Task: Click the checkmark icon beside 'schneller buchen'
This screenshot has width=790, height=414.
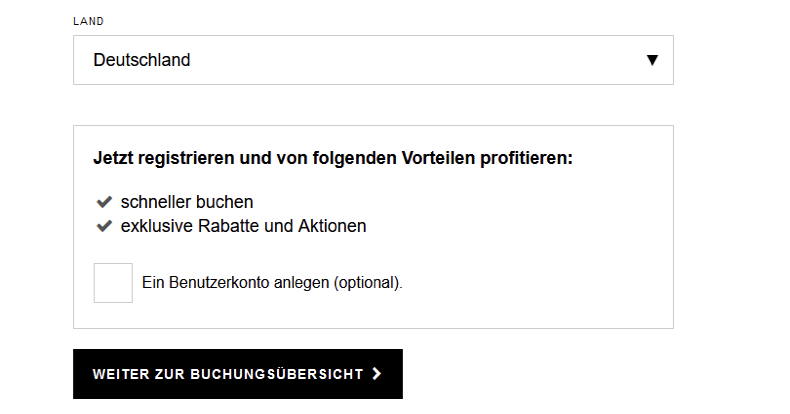Action: click(103, 202)
